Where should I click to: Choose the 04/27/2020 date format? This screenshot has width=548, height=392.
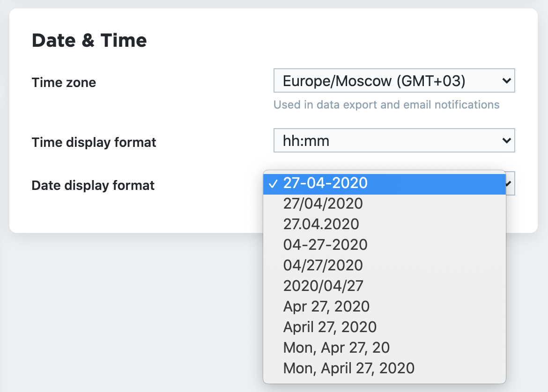click(x=323, y=265)
